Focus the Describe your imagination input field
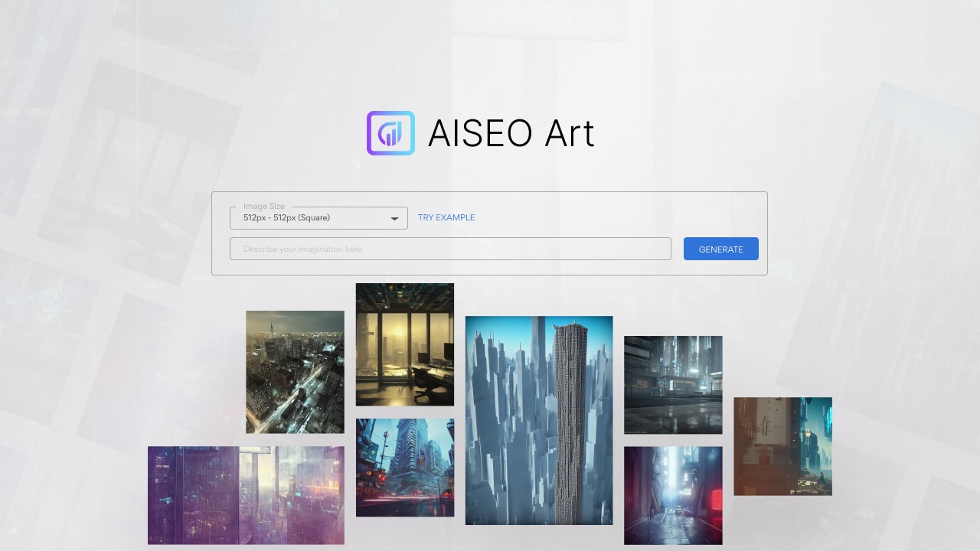The height and width of the screenshot is (551, 980). pos(450,249)
